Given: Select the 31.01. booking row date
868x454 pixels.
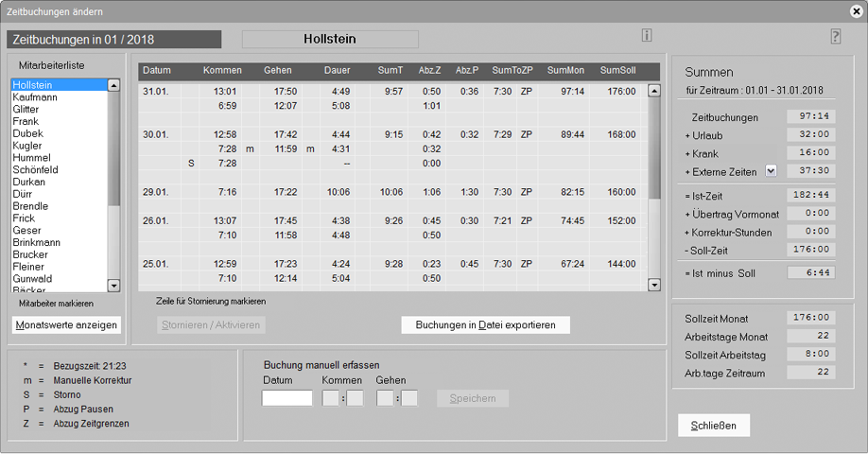Looking at the screenshot, I should pyautogui.click(x=156, y=92).
